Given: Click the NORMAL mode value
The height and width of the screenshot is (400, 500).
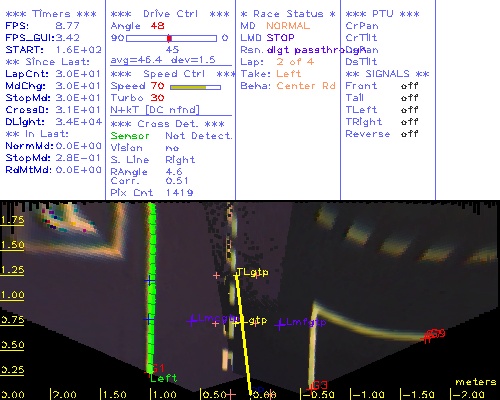Looking at the screenshot, I should tap(288, 26).
